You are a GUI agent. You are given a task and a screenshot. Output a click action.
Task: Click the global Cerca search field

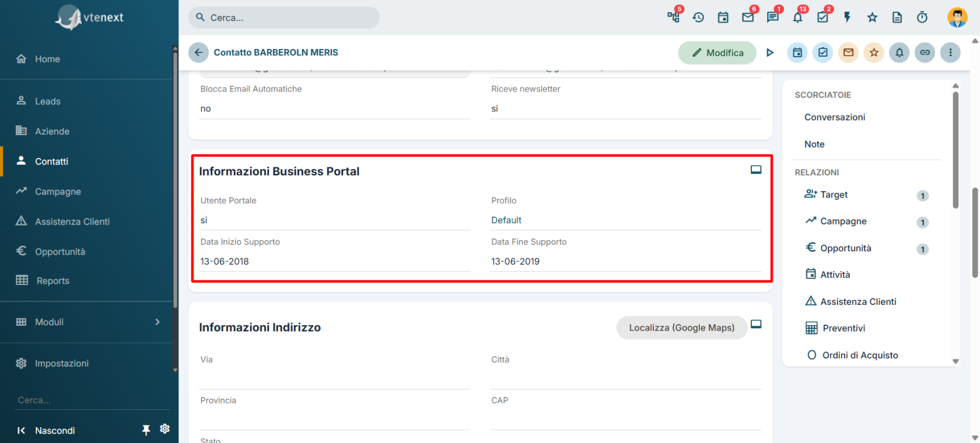point(284,17)
